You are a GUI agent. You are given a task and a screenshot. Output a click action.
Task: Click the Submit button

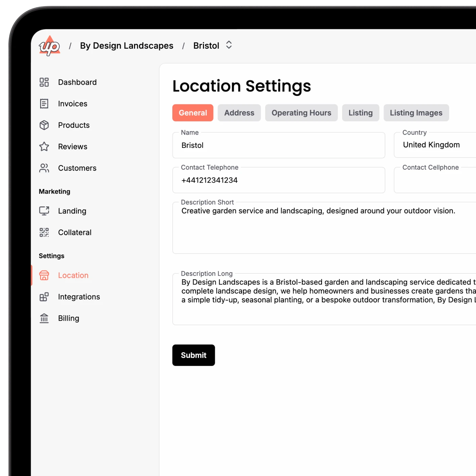click(x=193, y=355)
